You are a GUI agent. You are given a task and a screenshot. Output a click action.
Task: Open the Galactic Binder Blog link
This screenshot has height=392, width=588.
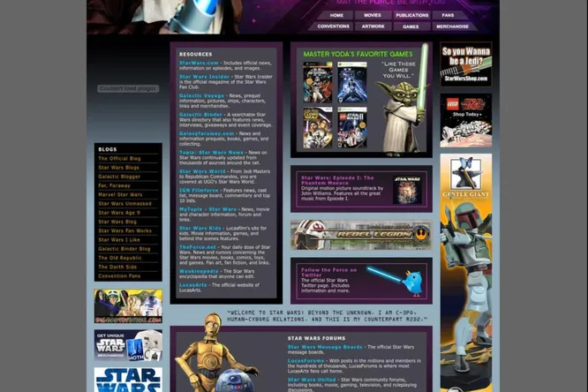click(124, 249)
